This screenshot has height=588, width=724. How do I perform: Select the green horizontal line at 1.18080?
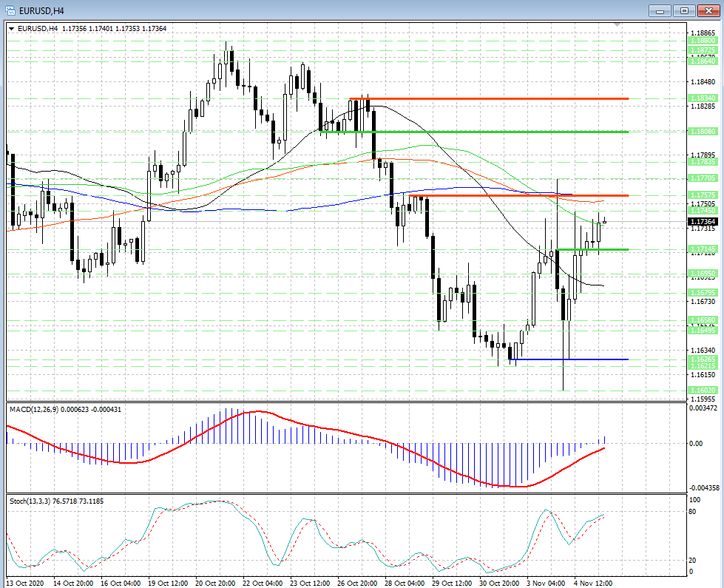pos(474,132)
